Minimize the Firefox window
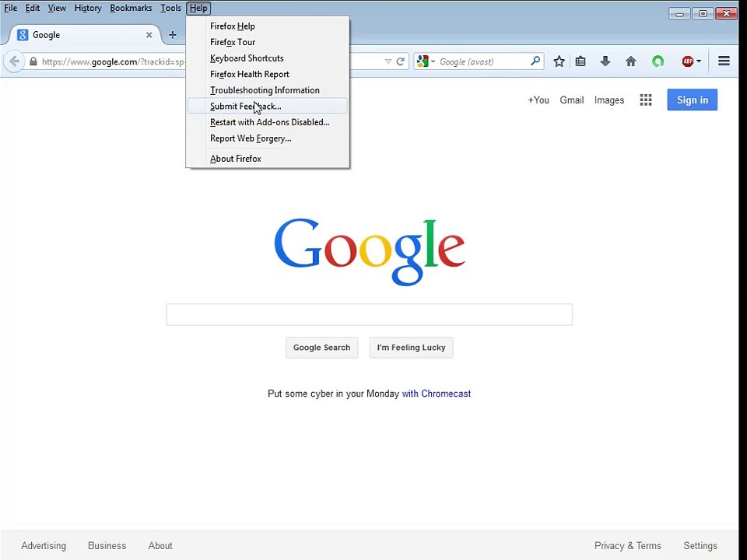 tap(679, 14)
